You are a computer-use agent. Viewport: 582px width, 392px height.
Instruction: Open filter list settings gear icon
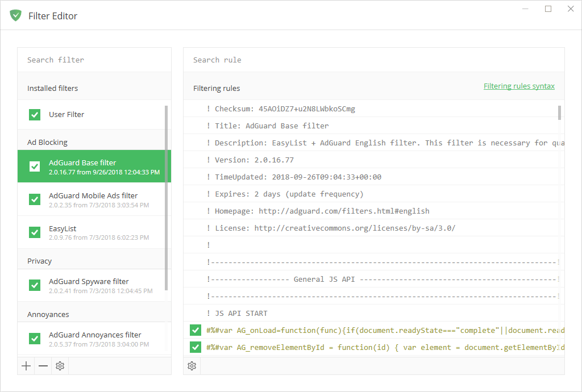pos(60,366)
